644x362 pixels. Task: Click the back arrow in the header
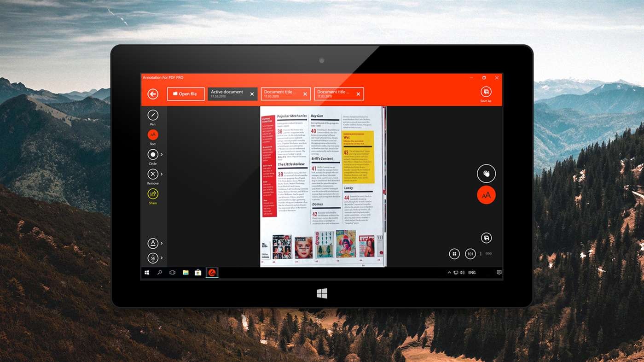point(152,93)
